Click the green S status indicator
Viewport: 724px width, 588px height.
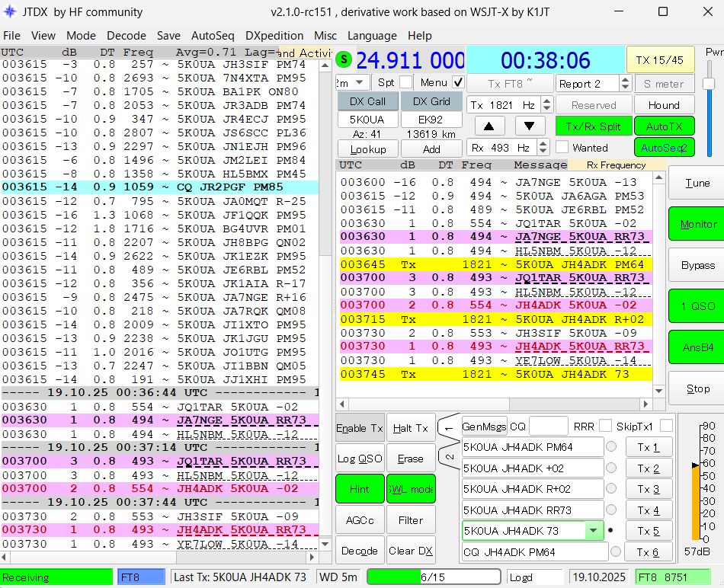pos(344,60)
